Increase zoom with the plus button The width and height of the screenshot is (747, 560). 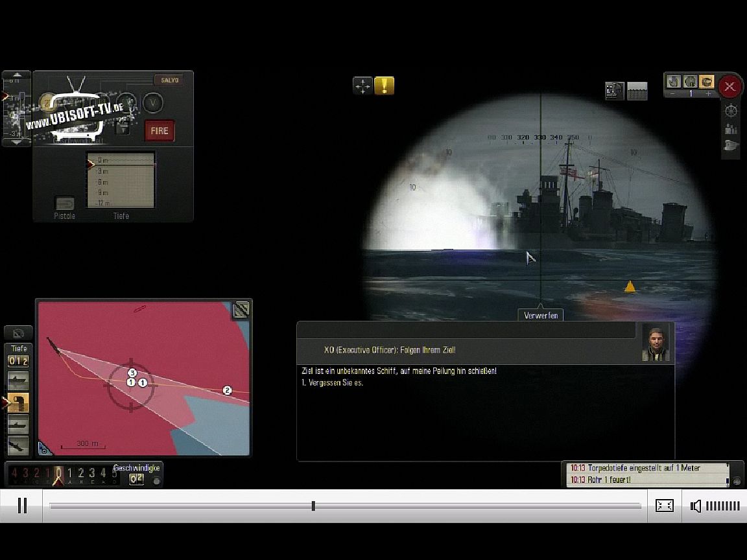[708, 94]
